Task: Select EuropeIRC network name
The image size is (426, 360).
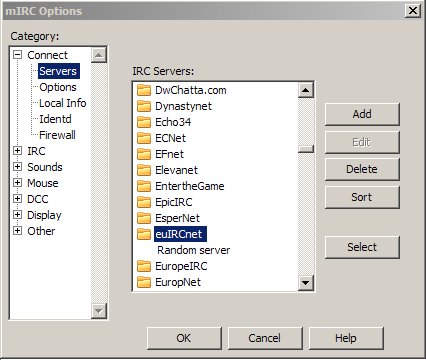Action: 181,266
